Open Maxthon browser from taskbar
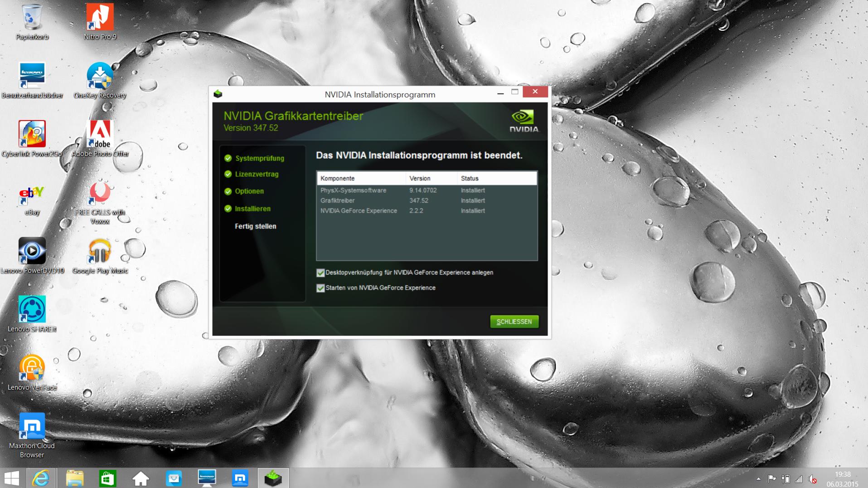 (240, 478)
